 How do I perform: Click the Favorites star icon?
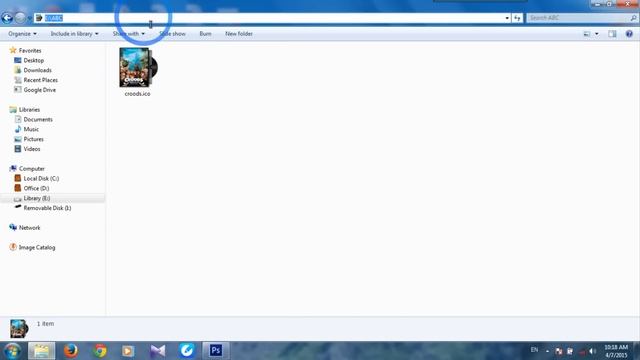click(x=13, y=50)
